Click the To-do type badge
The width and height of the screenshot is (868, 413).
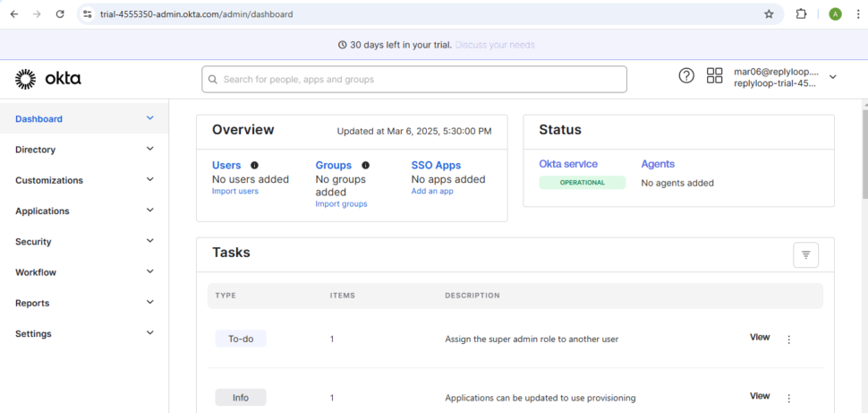click(241, 339)
